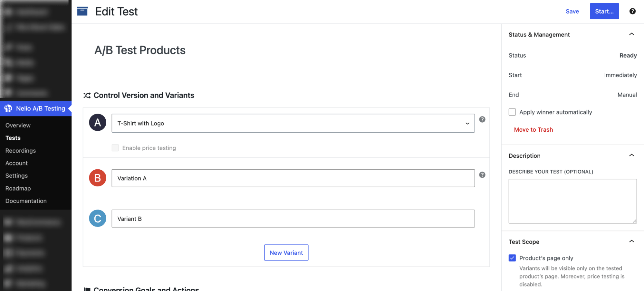The width and height of the screenshot is (644, 291).
Task: Click the Variant B name field
Action: 293,219
